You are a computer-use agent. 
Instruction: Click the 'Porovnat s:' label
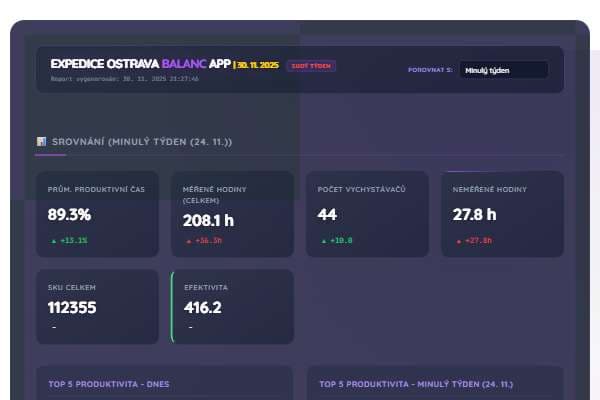point(430,70)
